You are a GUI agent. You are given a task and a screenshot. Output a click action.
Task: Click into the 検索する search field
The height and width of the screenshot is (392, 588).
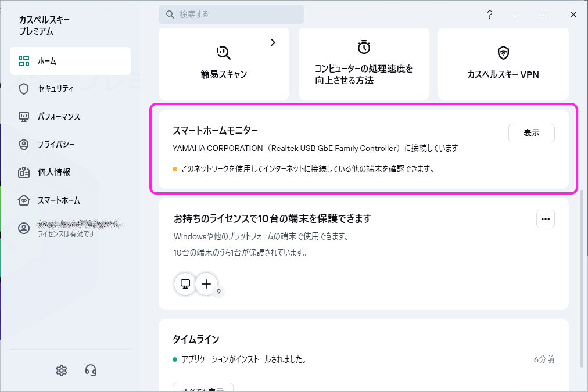231,15
